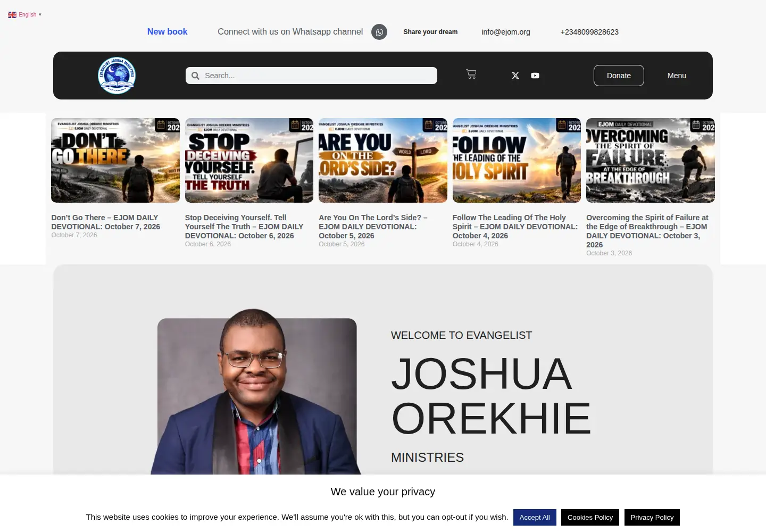Screen dimensions: 766x532
Task: Expand the English language dropdown
Action: coord(25,15)
